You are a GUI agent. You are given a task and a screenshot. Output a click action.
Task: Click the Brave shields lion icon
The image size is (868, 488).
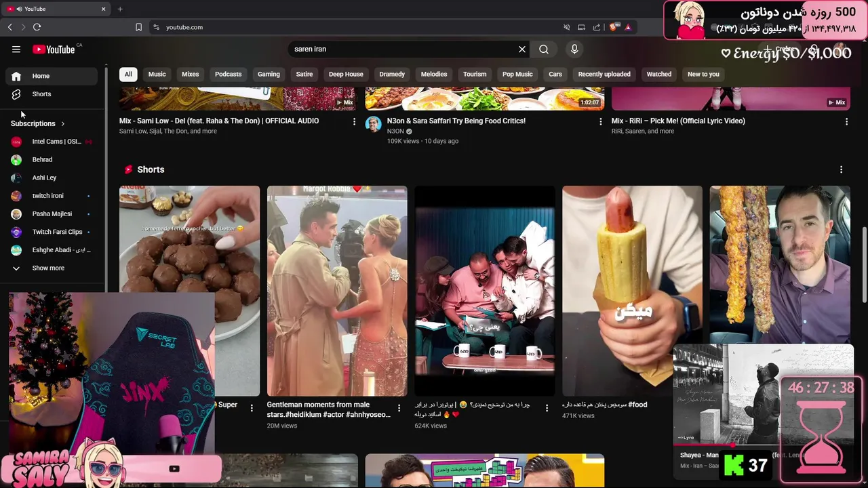click(613, 27)
